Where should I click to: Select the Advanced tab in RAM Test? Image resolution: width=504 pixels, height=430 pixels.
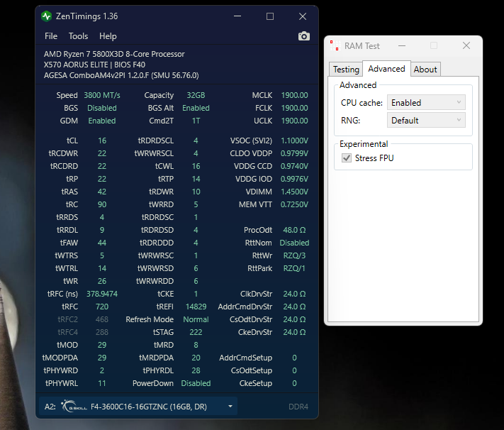(386, 69)
